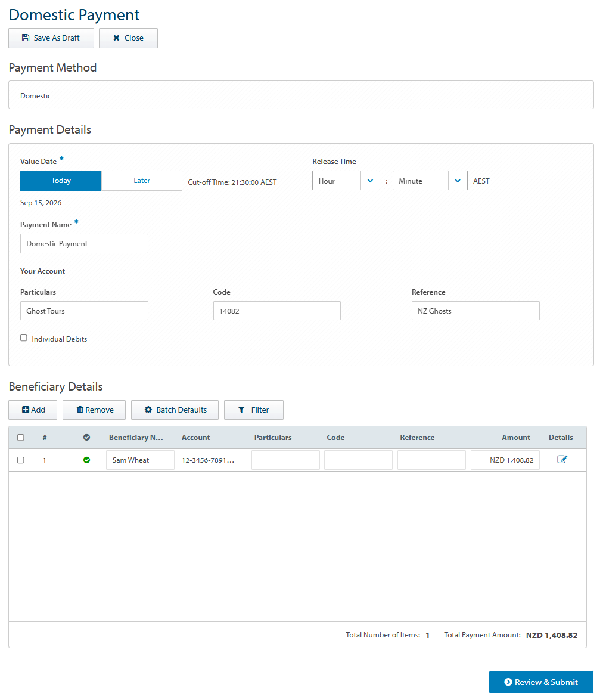Edit the Payment Name field

pos(84,244)
